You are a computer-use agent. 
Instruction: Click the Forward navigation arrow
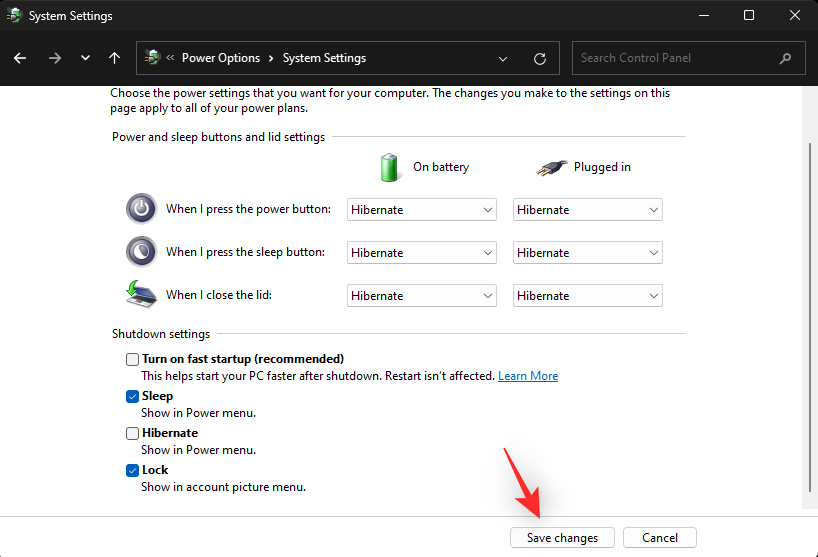[x=54, y=58]
